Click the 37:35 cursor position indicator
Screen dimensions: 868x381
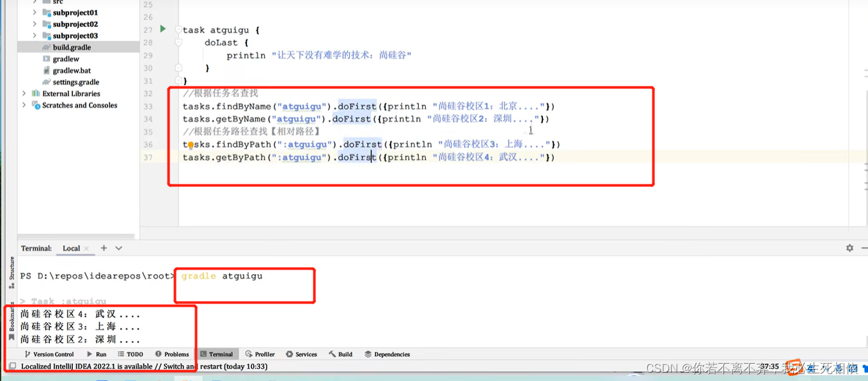tap(769, 367)
